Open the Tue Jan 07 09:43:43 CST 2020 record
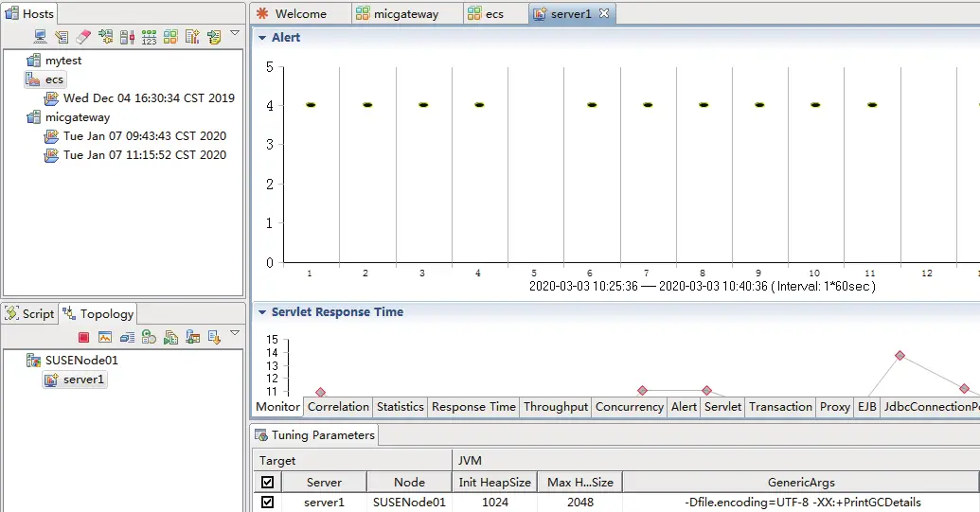 pyautogui.click(x=145, y=136)
